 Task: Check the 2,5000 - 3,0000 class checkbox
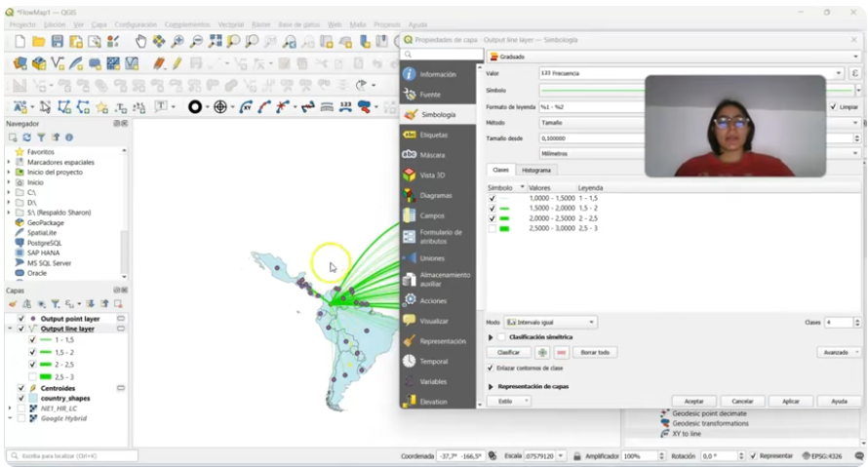493,228
